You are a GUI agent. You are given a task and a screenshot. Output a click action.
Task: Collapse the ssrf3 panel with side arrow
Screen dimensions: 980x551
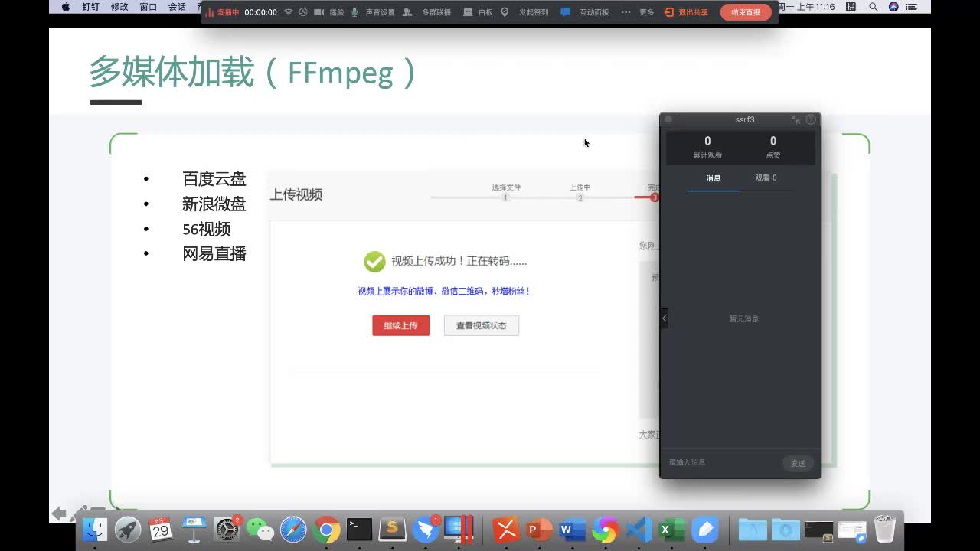(x=665, y=318)
